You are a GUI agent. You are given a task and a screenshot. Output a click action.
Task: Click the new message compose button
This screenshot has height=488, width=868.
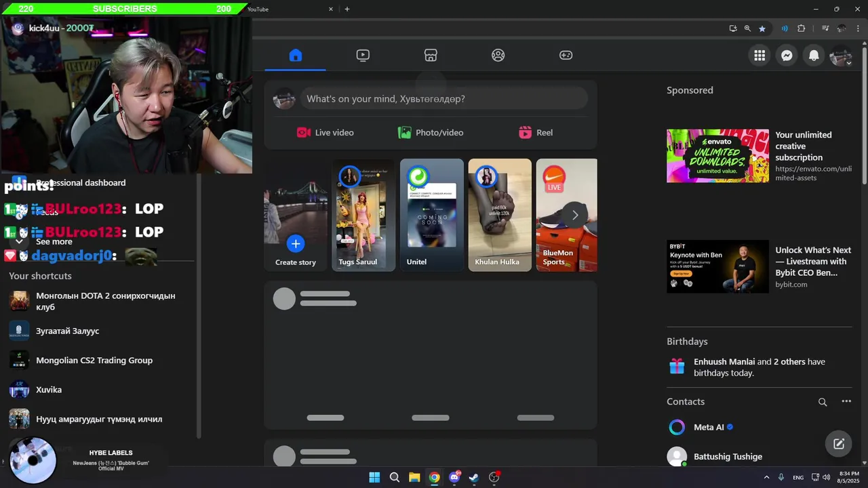[839, 444]
